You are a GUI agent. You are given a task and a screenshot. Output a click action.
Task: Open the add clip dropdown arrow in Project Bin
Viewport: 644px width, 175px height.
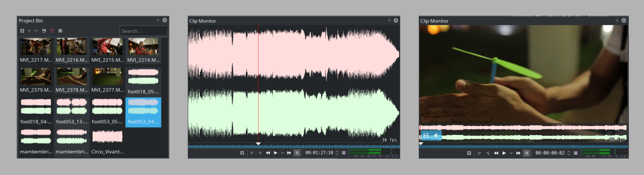(x=29, y=31)
